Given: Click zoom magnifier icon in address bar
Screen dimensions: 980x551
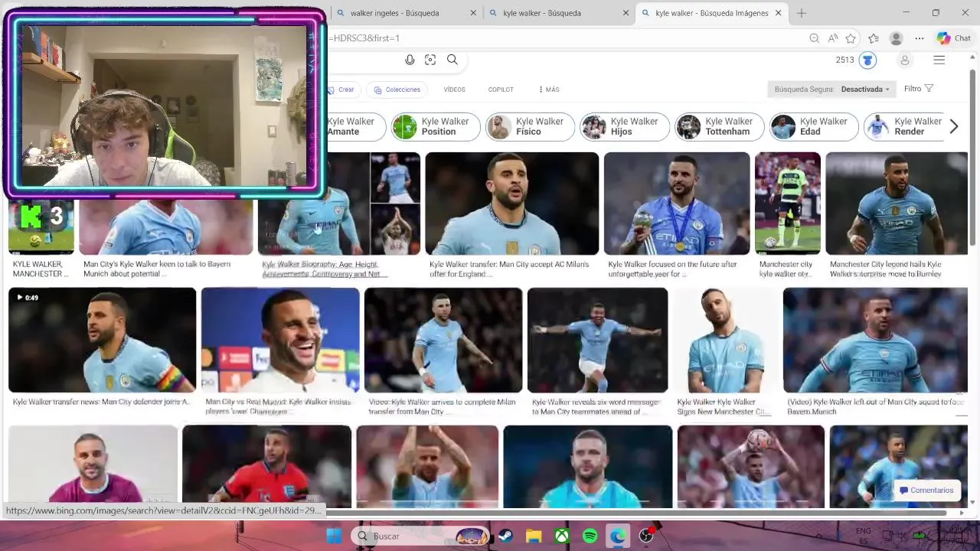Looking at the screenshot, I should click(x=814, y=38).
